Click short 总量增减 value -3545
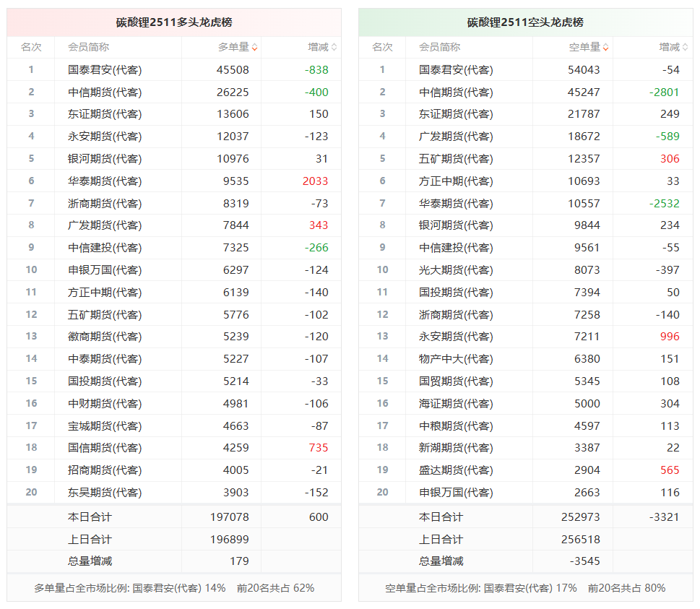Image resolution: width=700 pixels, height=609 pixels. point(585,561)
